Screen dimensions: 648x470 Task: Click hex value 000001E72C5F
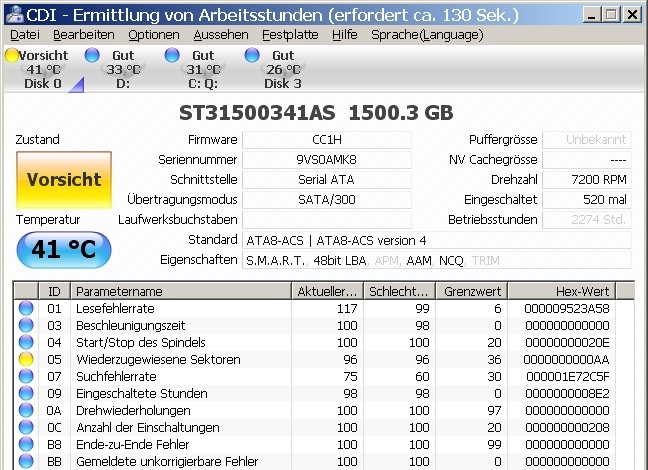pos(568,376)
